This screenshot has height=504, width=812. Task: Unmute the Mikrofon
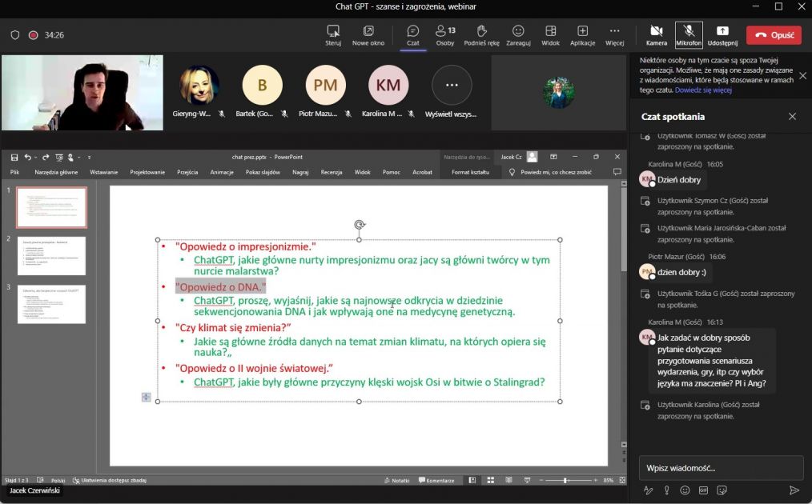tap(688, 35)
